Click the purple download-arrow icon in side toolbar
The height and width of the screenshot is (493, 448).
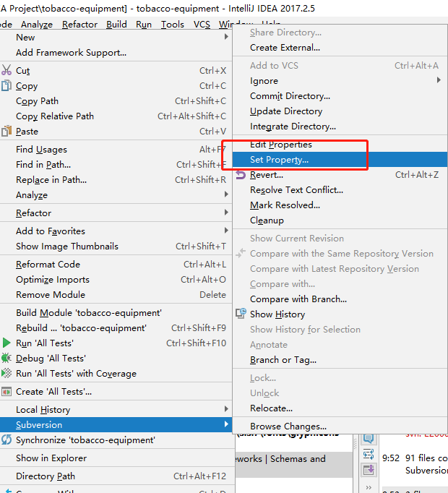368,470
